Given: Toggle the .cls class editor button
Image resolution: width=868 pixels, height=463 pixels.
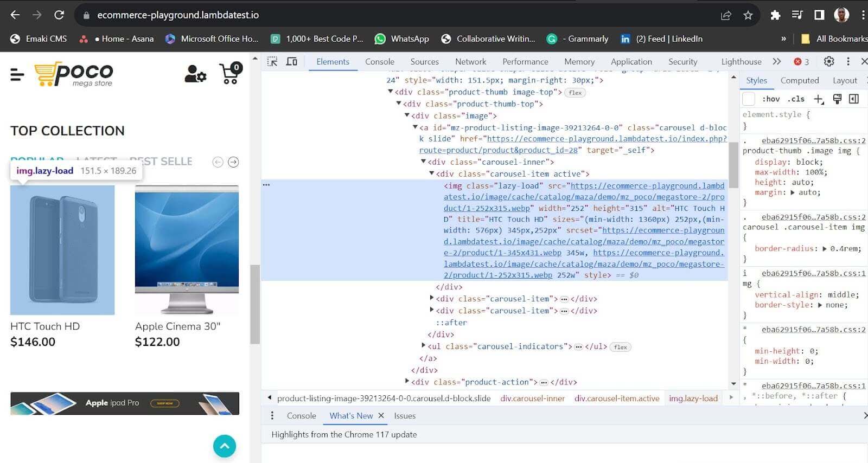Looking at the screenshot, I should pos(796,99).
